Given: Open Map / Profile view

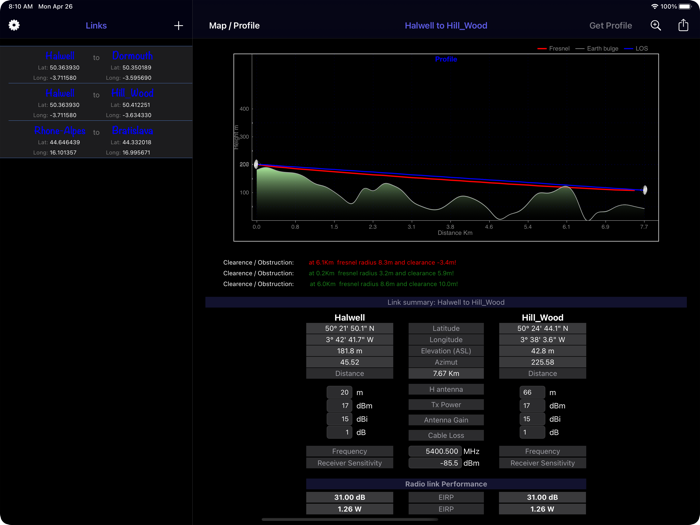Looking at the screenshot, I should point(234,25).
